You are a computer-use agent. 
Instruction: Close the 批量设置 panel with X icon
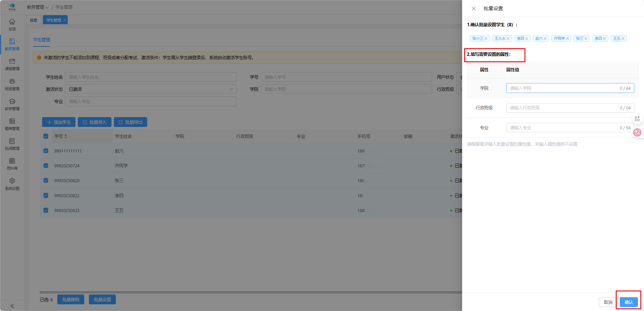pyautogui.click(x=474, y=8)
